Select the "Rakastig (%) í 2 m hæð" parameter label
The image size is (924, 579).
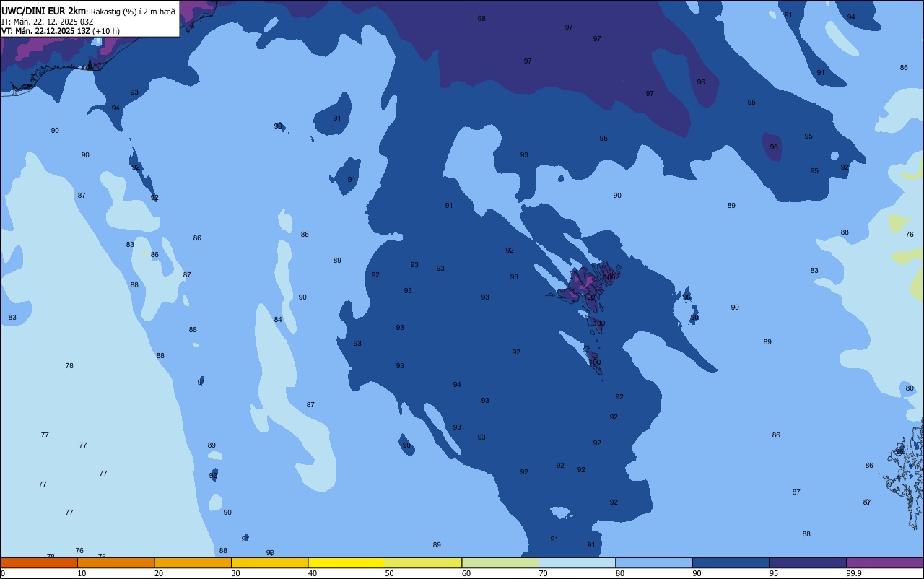pos(133,12)
